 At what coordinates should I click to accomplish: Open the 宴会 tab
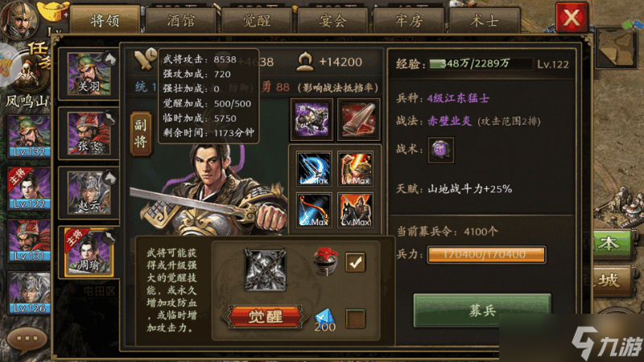pyautogui.click(x=332, y=21)
